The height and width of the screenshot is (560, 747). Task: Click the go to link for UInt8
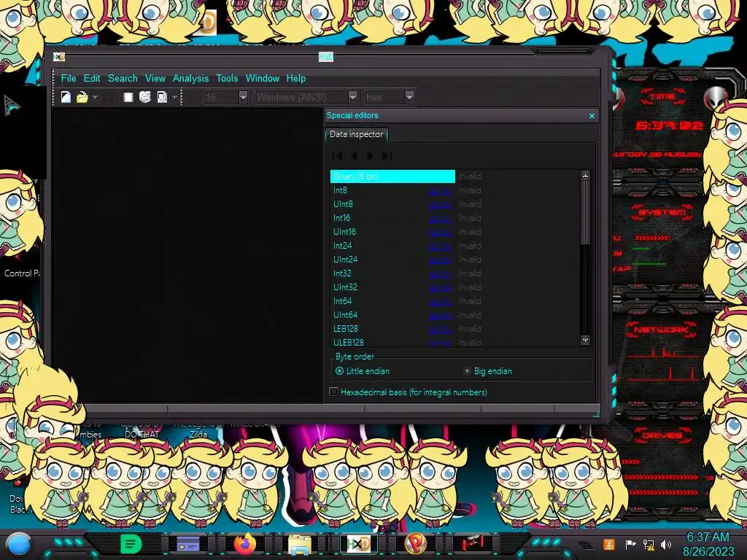pos(440,204)
